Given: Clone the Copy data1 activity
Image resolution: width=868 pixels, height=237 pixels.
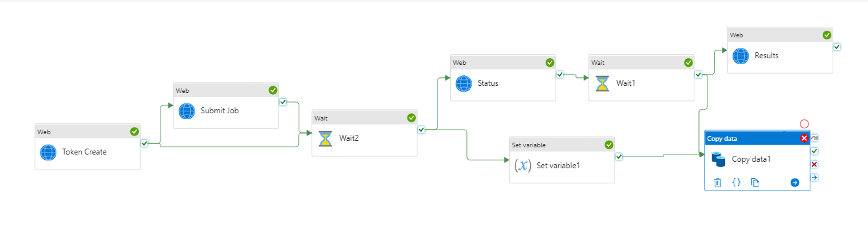Looking at the screenshot, I should coord(755,183).
